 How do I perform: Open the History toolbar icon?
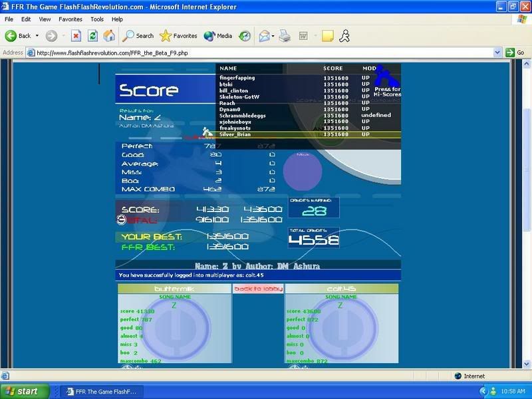(x=245, y=36)
